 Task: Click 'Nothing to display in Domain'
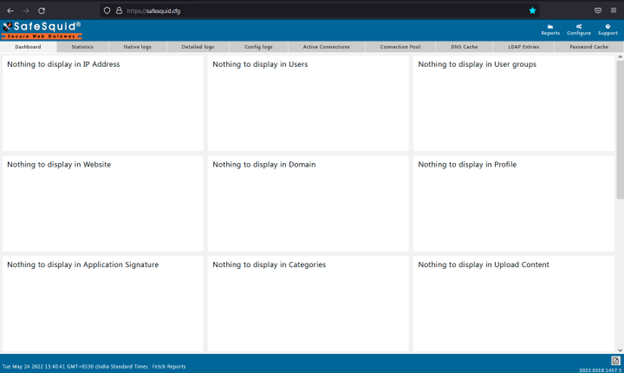[x=264, y=164]
